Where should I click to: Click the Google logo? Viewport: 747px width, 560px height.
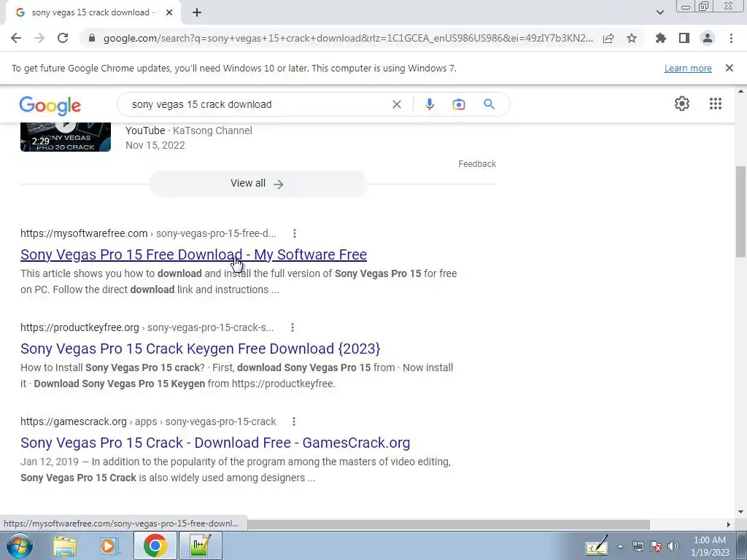pyautogui.click(x=50, y=106)
